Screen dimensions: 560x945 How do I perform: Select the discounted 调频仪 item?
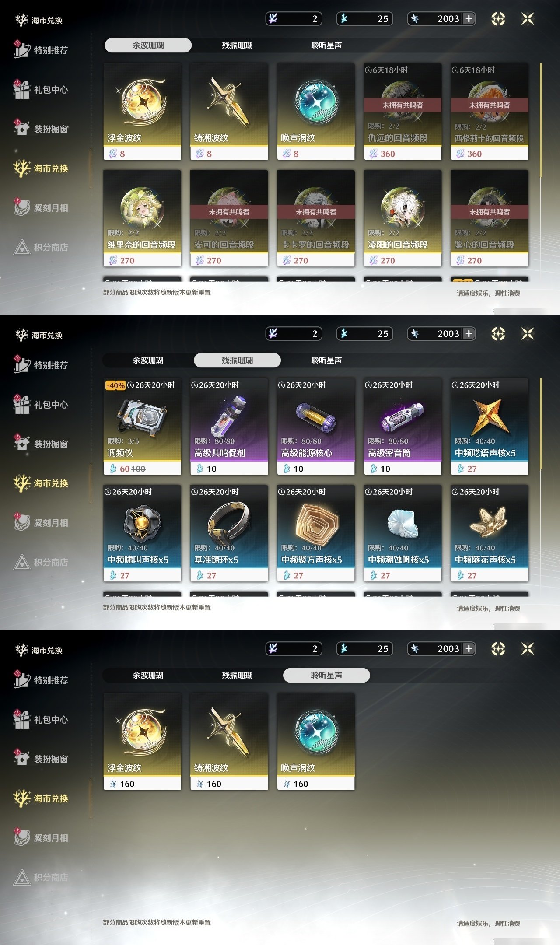point(142,427)
